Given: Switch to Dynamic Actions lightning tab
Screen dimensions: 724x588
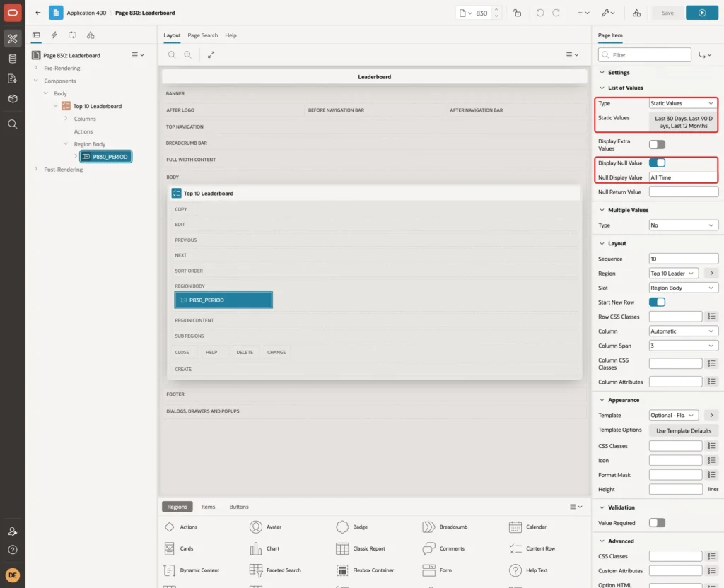Looking at the screenshot, I should 54,35.
